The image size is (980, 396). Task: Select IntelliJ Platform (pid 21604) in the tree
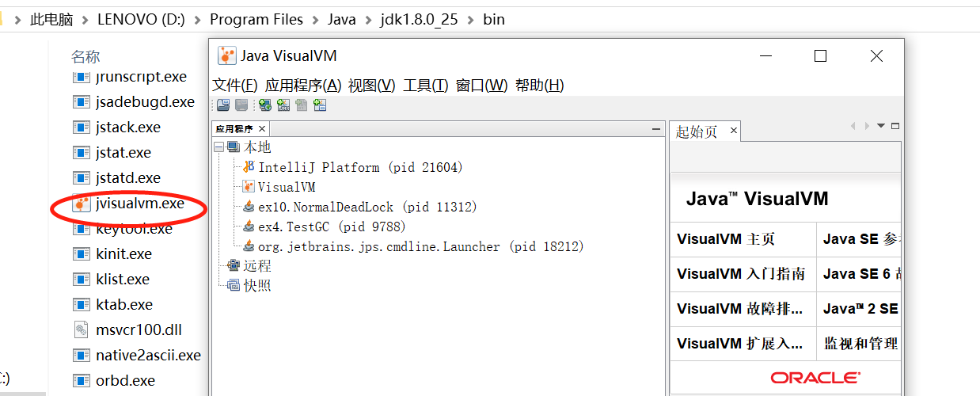click(x=352, y=167)
